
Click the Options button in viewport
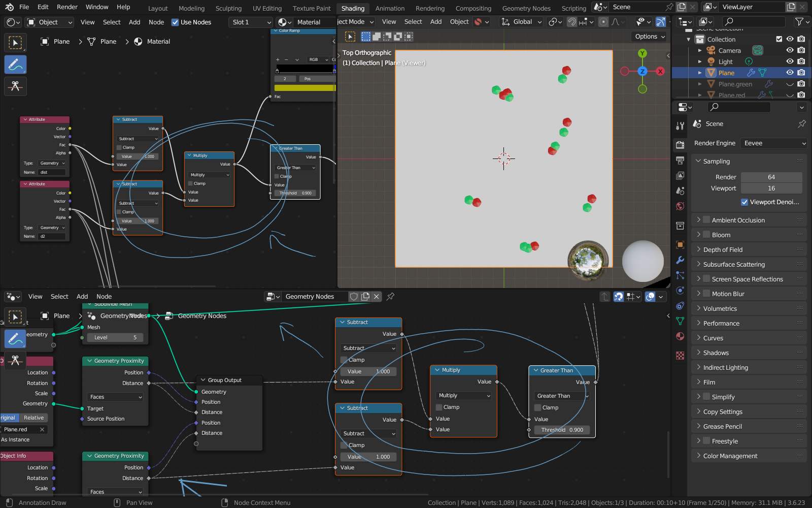[x=650, y=37]
